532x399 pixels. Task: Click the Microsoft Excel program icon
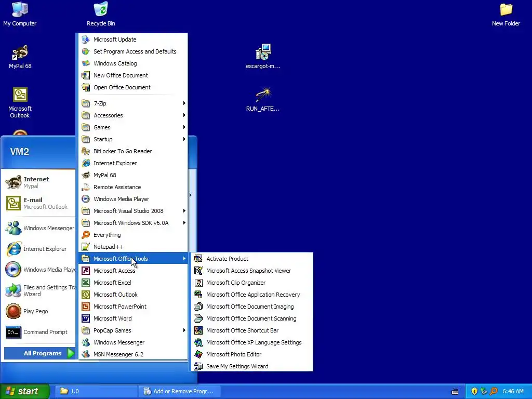86,283
